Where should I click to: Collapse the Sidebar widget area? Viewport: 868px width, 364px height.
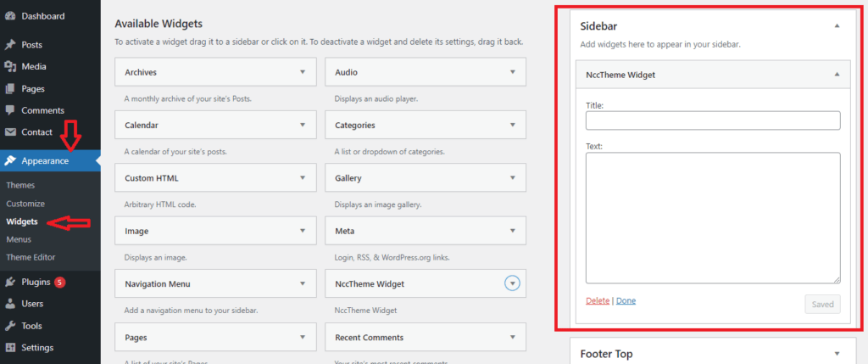pyautogui.click(x=837, y=26)
